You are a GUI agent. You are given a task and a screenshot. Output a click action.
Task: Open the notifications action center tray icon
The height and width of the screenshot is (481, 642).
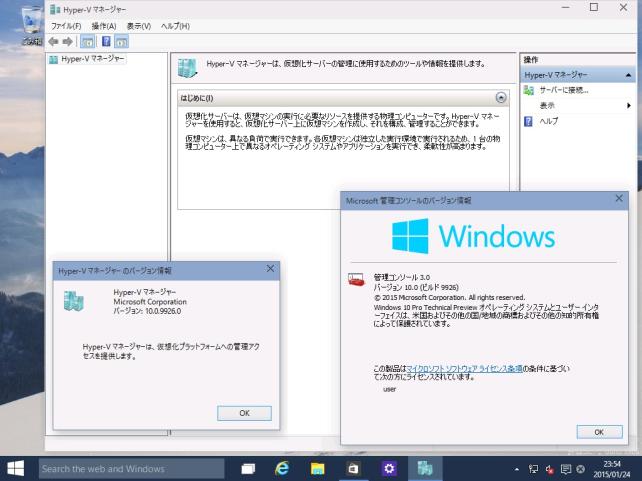click(566, 469)
